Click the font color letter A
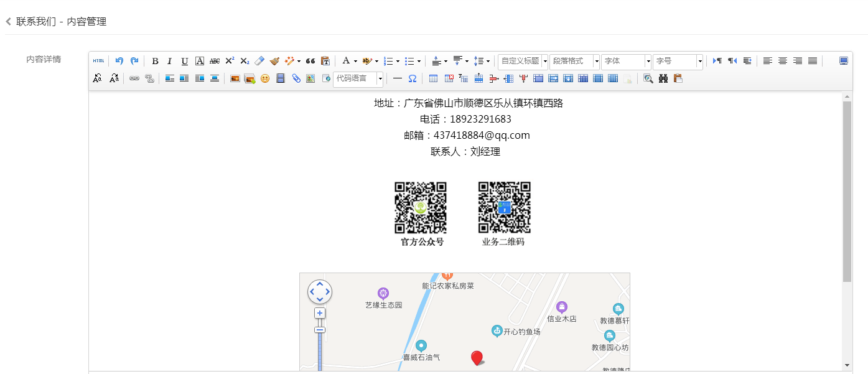Viewport: 868px width, 374px height. pyautogui.click(x=345, y=61)
